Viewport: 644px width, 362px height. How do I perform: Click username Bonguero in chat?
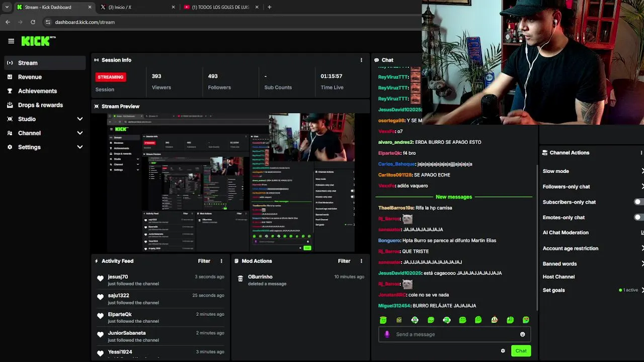click(x=389, y=240)
